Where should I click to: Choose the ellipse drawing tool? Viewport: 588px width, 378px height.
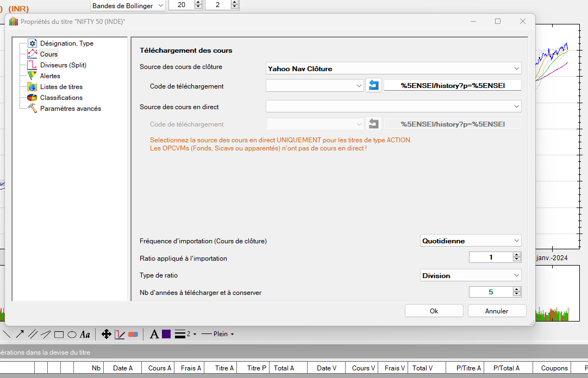tap(72, 334)
